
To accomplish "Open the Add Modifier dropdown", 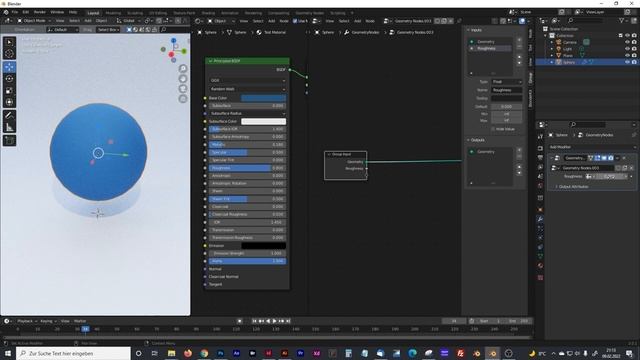I will tap(592, 147).
